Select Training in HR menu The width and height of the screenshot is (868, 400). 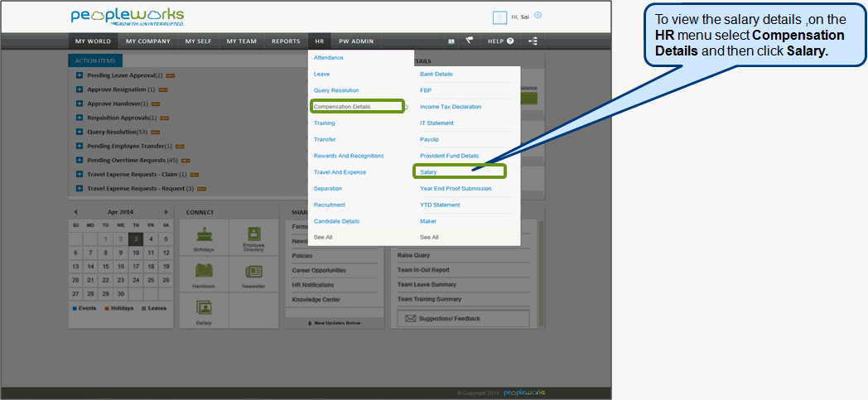[x=325, y=123]
